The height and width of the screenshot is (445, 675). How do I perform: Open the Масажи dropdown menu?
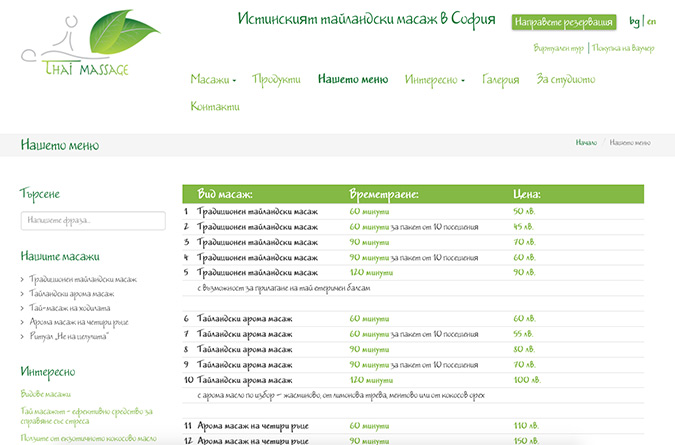(213, 79)
